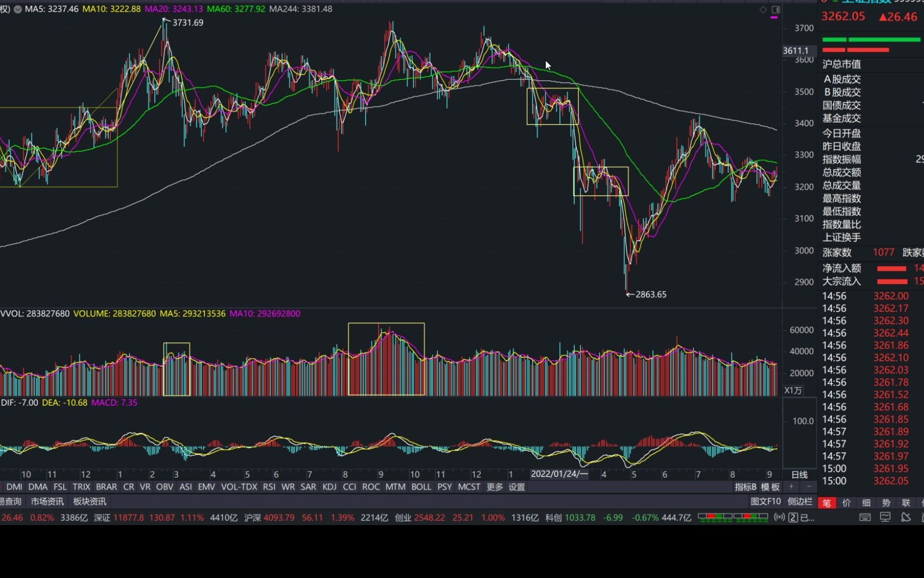Select the DMI indicator tab
924x578 pixels.
click(x=14, y=487)
